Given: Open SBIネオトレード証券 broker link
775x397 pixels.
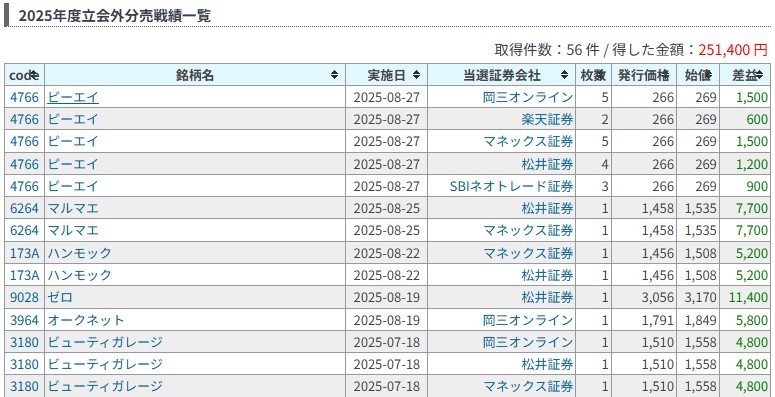Looking at the screenshot, I should coord(511,186).
